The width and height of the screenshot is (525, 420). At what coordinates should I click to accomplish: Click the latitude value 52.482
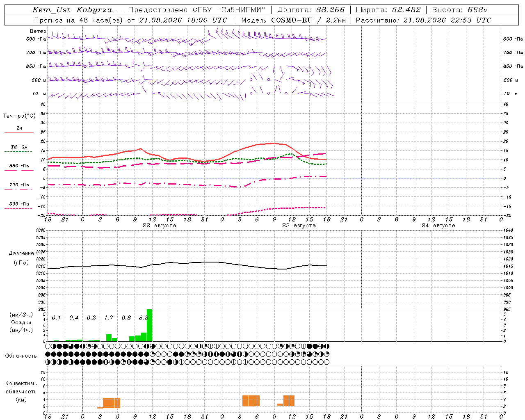406,10
